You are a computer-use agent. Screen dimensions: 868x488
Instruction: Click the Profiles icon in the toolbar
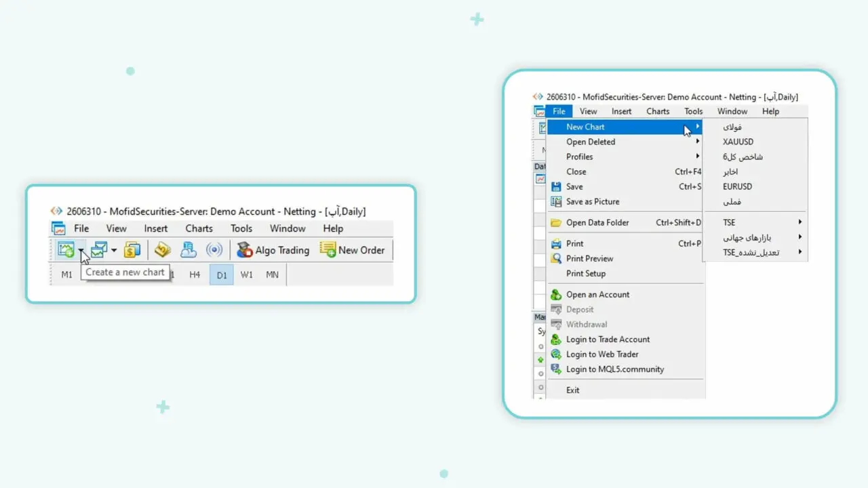[99, 250]
